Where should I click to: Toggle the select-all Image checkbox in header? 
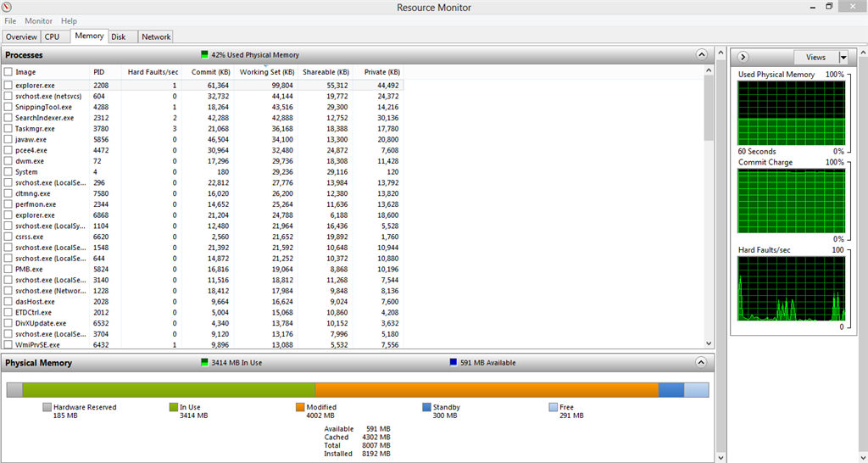coord(8,72)
